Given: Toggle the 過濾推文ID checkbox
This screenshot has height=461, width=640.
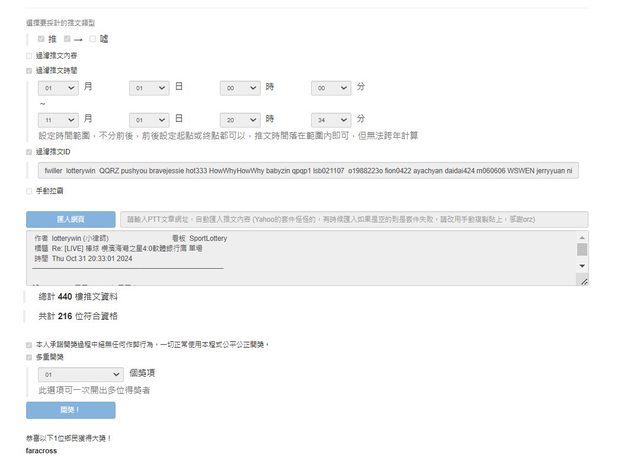Looking at the screenshot, I should click(30, 152).
